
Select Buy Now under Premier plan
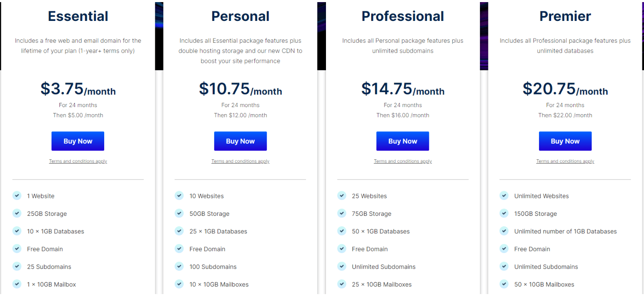pos(565,141)
